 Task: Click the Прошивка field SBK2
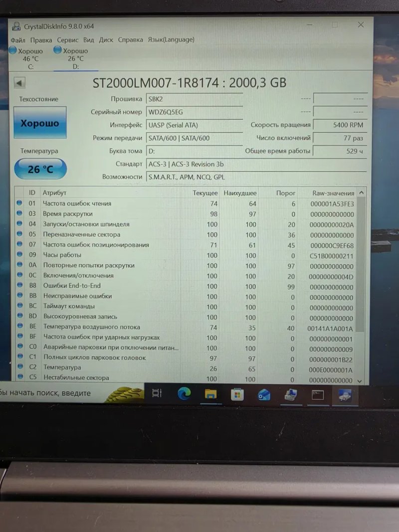coord(194,99)
